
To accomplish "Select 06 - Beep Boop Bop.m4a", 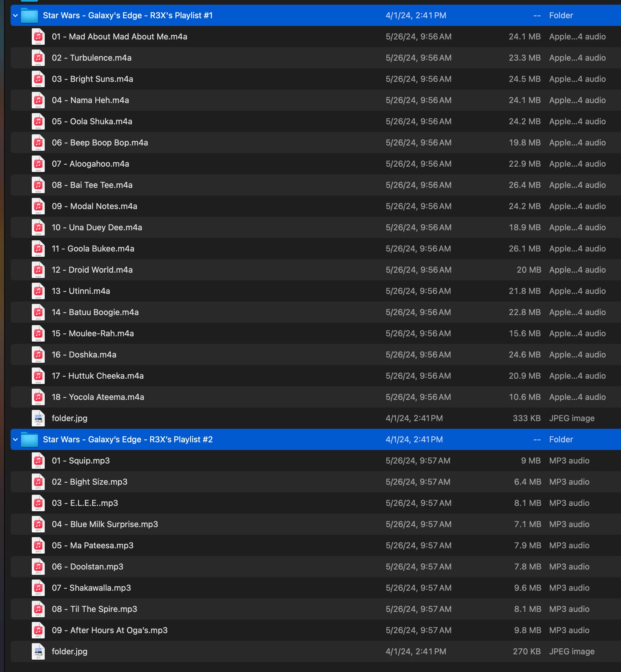I will click(x=100, y=143).
